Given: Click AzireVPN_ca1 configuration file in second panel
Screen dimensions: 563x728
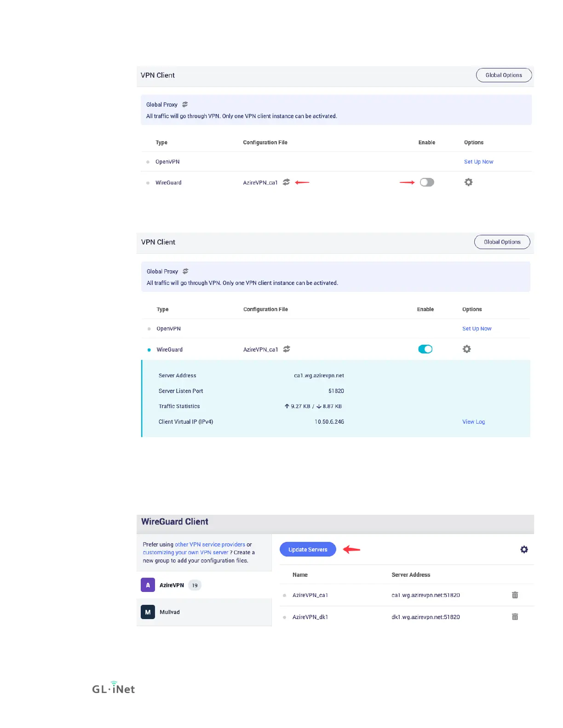Looking at the screenshot, I should [261, 349].
